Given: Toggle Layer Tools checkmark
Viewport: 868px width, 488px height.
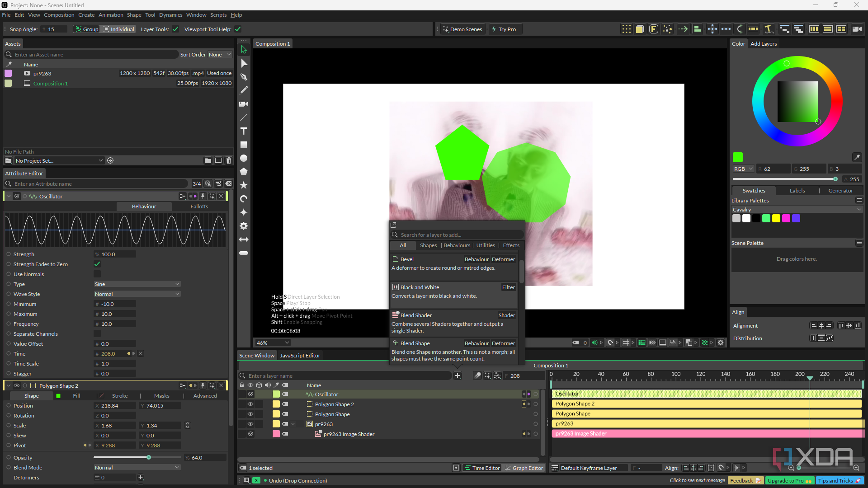Looking at the screenshot, I should (175, 29).
